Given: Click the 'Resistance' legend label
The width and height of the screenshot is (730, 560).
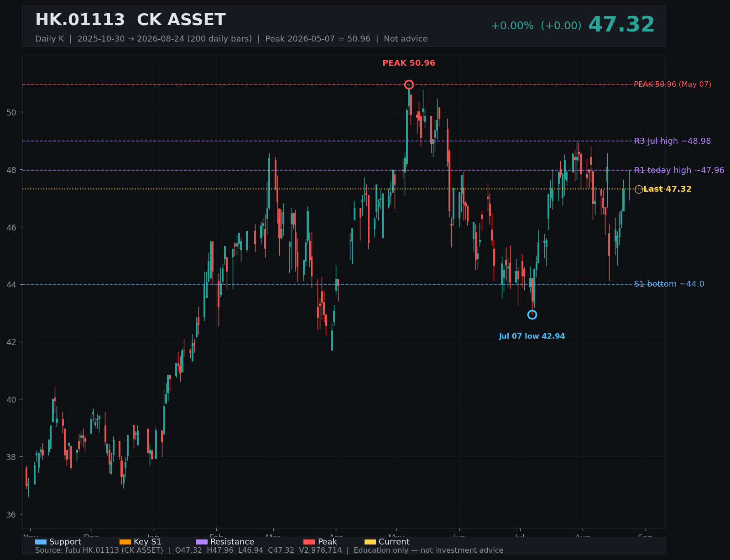Looking at the screenshot, I should [232, 542].
